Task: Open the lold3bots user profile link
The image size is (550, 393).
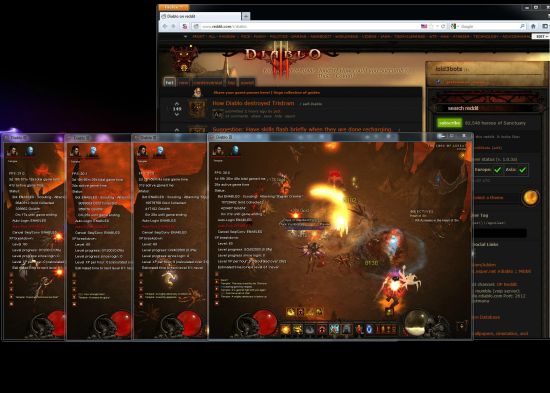Action: point(449,69)
